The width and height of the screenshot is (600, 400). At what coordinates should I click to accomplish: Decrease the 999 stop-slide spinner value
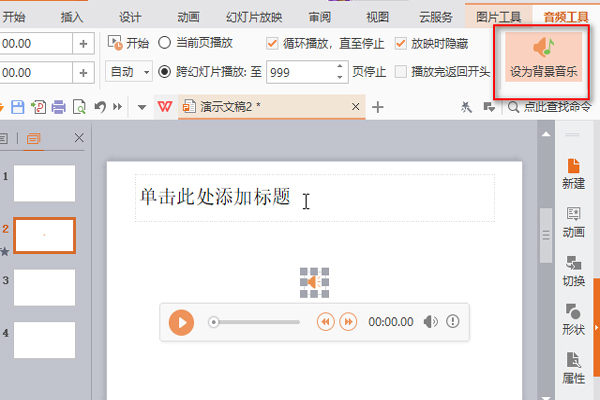pos(340,77)
